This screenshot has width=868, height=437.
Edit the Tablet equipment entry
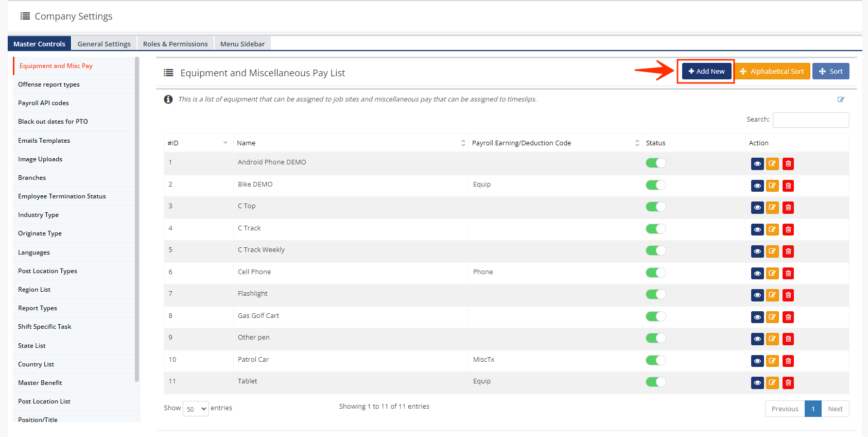tap(772, 382)
